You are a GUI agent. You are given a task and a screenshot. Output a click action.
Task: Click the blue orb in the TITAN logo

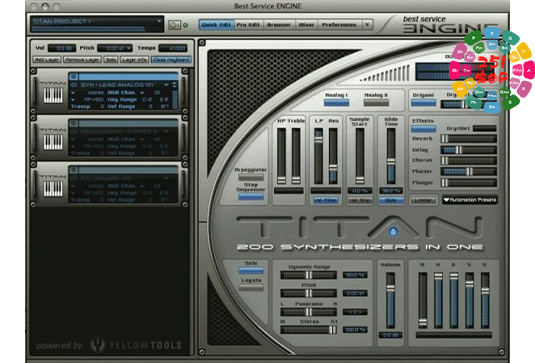click(x=393, y=232)
